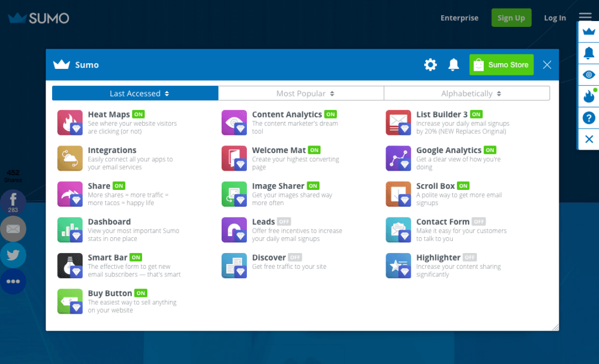
Task: Click the SUMO logo at top left
Action: [x=39, y=18]
